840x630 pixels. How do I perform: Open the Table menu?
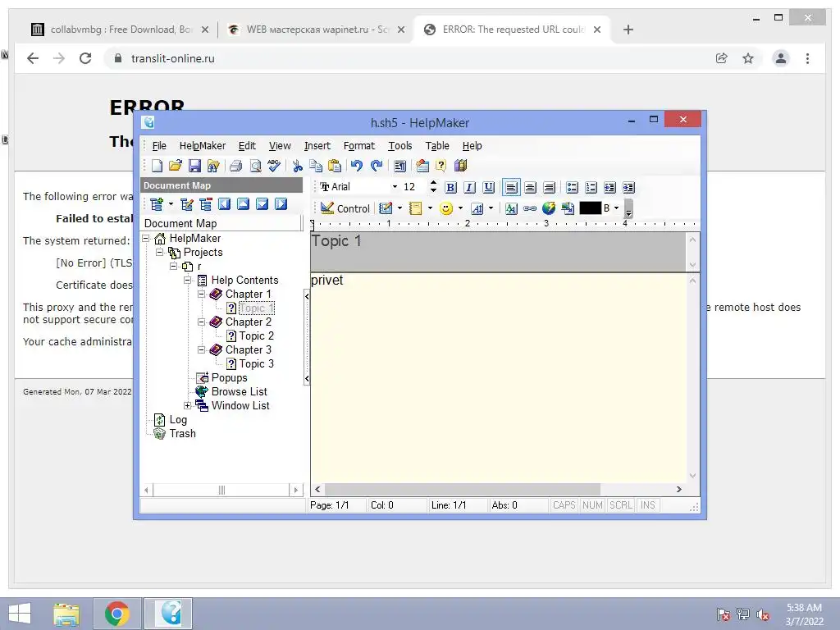pyautogui.click(x=437, y=146)
